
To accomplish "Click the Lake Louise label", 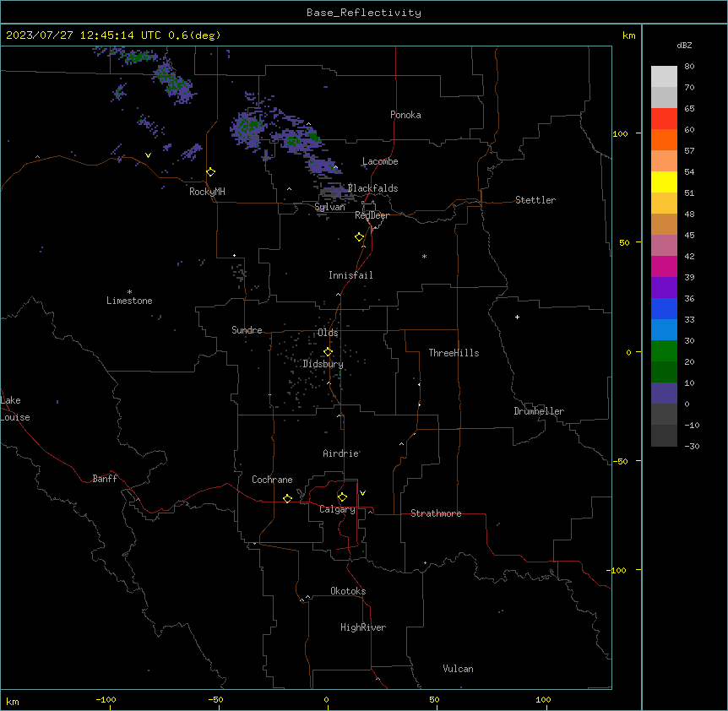I will pos(15,409).
